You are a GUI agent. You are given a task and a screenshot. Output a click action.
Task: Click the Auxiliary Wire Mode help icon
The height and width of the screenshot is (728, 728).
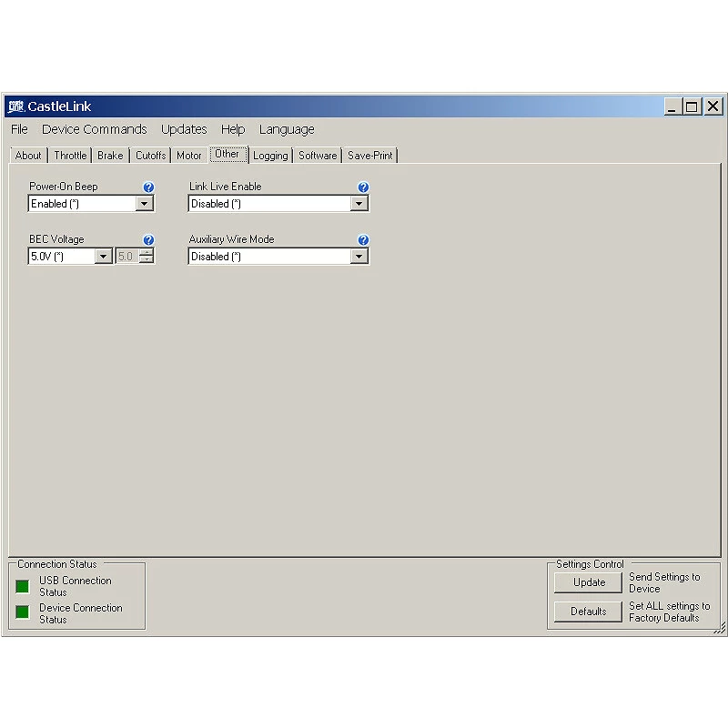click(x=363, y=240)
